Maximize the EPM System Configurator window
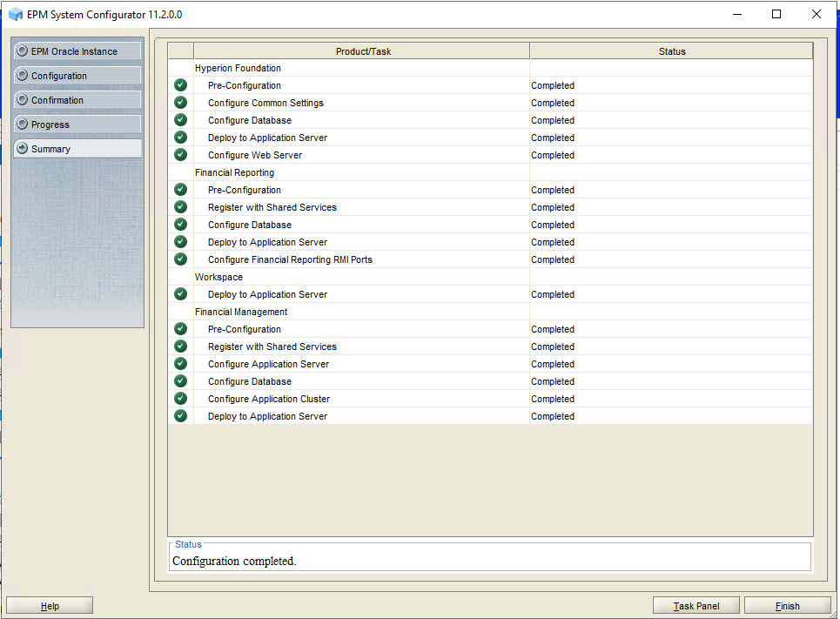840x619 pixels. click(x=776, y=15)
